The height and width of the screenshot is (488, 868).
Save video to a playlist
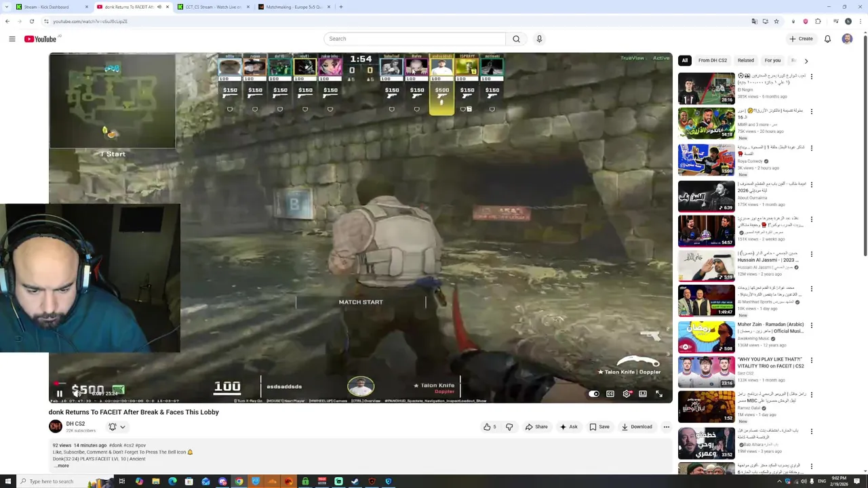pos(599,427)
